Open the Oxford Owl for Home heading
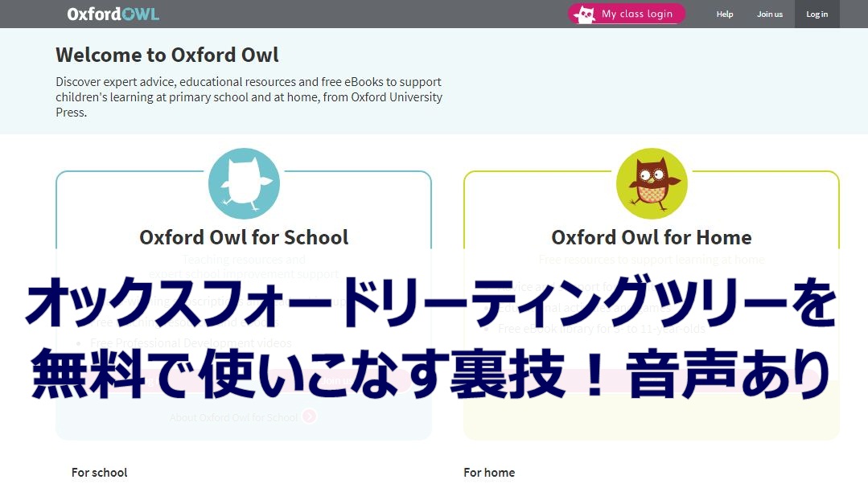 [652, 237]
